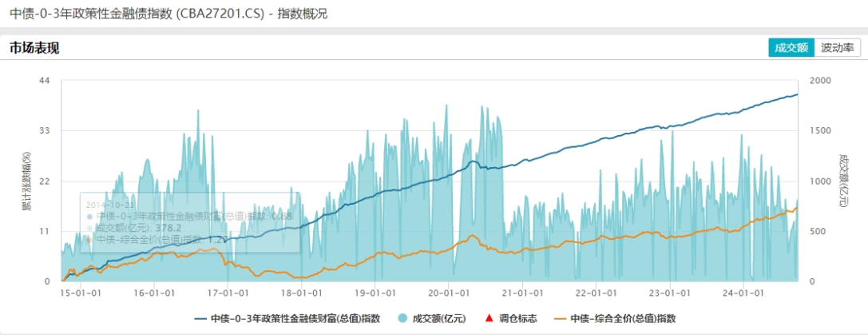The image size is (868, 335).
Task: Click the 15-01-01 x-axis label
Action: pyautogui.click(x=80, y=292)
